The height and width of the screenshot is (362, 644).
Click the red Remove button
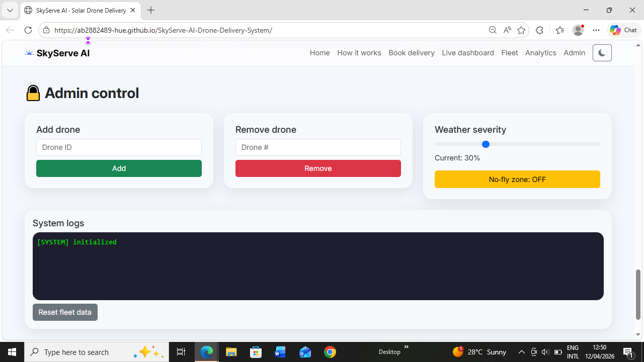pyautogui.click(x=318, y=168)
